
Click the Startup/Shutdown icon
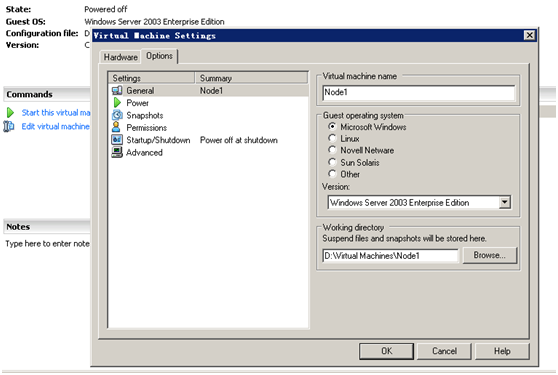point(117,139)
